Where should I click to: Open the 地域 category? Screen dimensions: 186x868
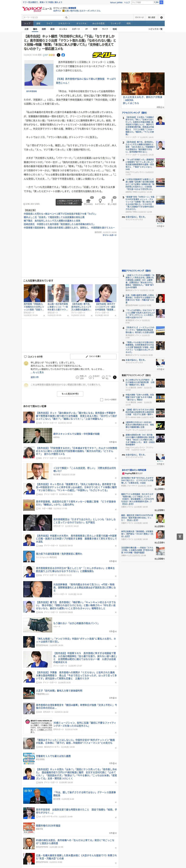(x=114, y=29)
